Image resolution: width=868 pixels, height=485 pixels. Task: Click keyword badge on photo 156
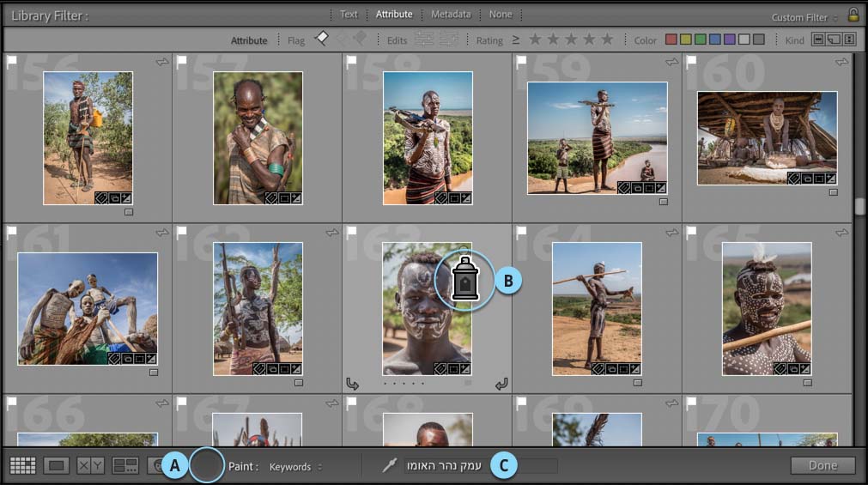tap(100, 198)
